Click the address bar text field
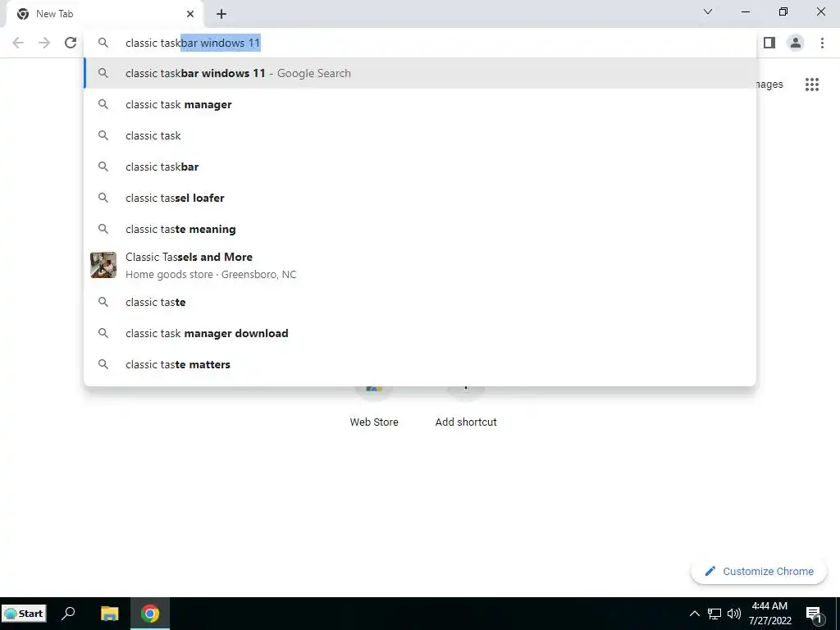 click(421, 43)
